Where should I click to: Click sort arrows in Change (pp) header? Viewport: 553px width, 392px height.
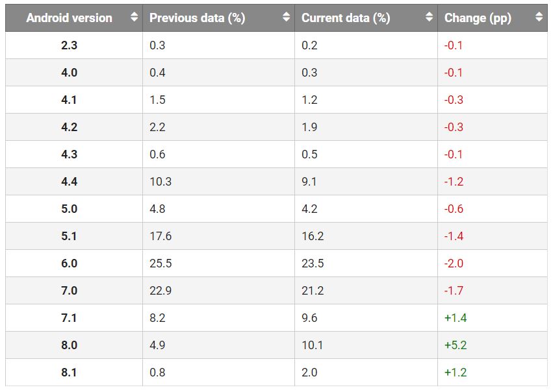(539, 18)
